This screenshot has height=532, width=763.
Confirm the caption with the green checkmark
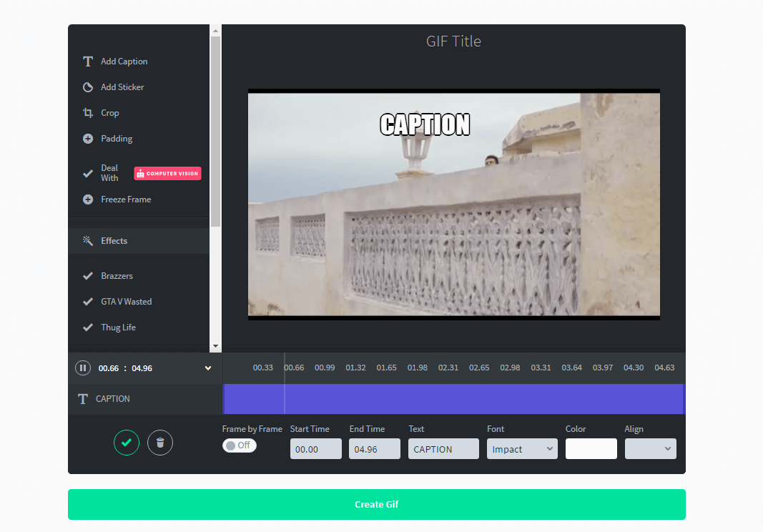127,443
